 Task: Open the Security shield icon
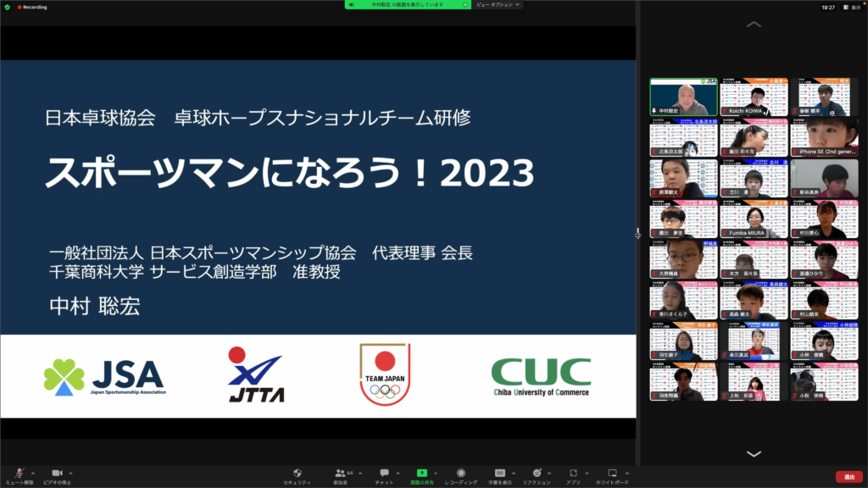pyautogui.click(x=297, y=472)
